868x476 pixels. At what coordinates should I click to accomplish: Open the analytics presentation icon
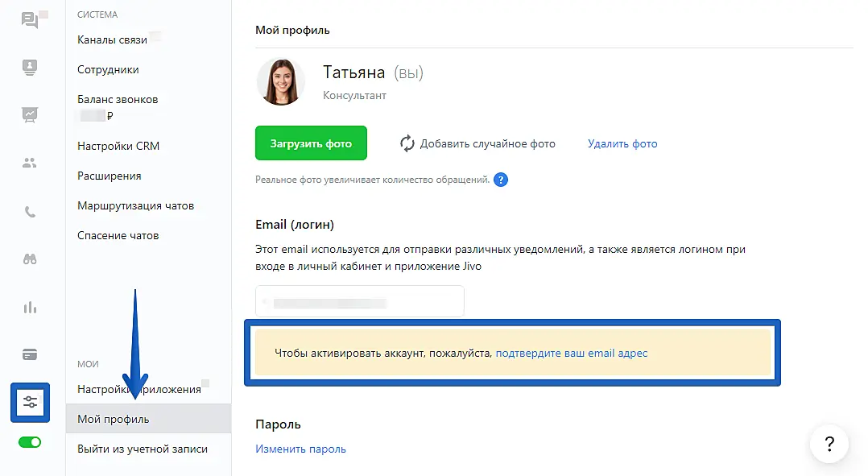[x=30, y=115]
